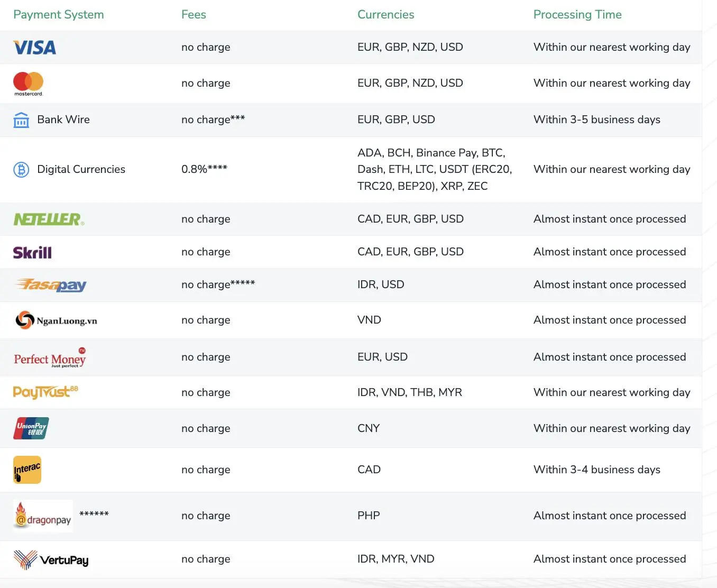Click the Bitcoin Digital Currencies icon
Screen dimensions: 717x588
coord(21,170)
